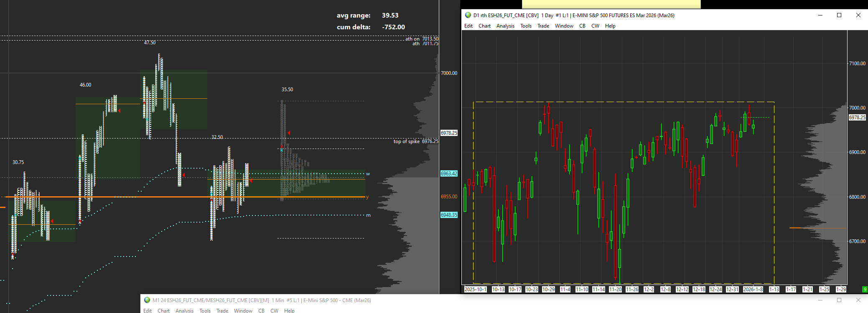Click the 10-29 date label

[x=548, y=289]
